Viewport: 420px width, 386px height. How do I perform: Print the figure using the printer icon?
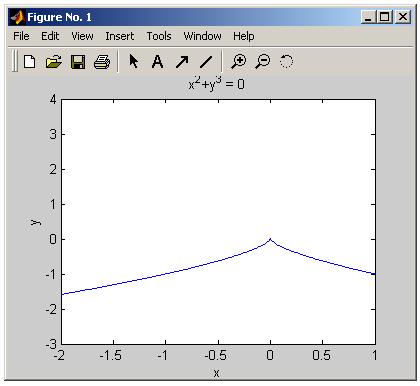coord(102,62)
